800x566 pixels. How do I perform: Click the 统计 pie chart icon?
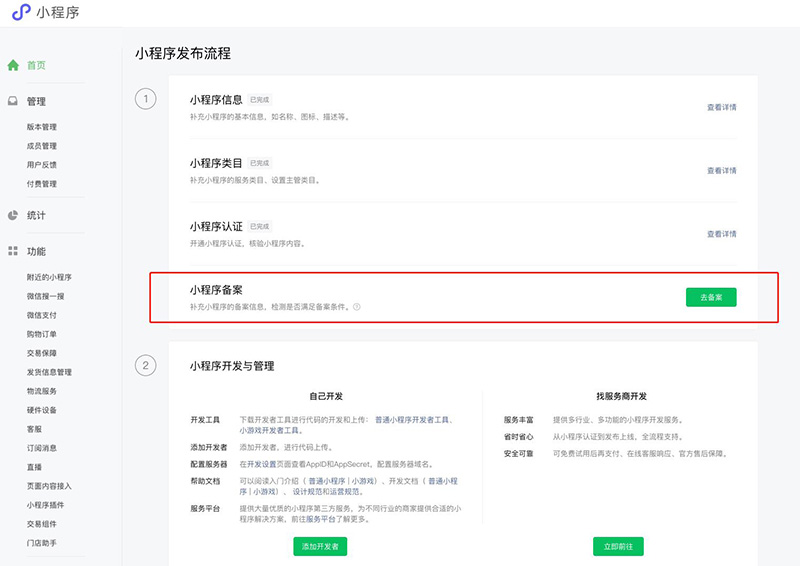pyautogui.click(x=13, y=215)
